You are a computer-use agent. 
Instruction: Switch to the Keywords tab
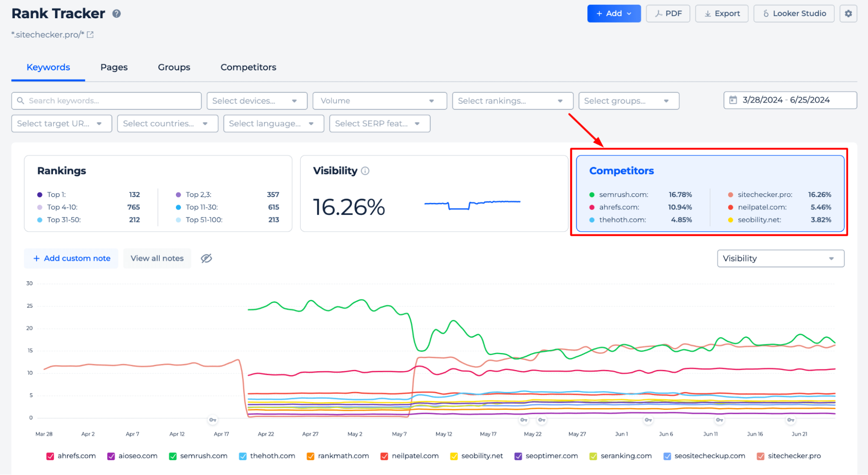(48, 67)
